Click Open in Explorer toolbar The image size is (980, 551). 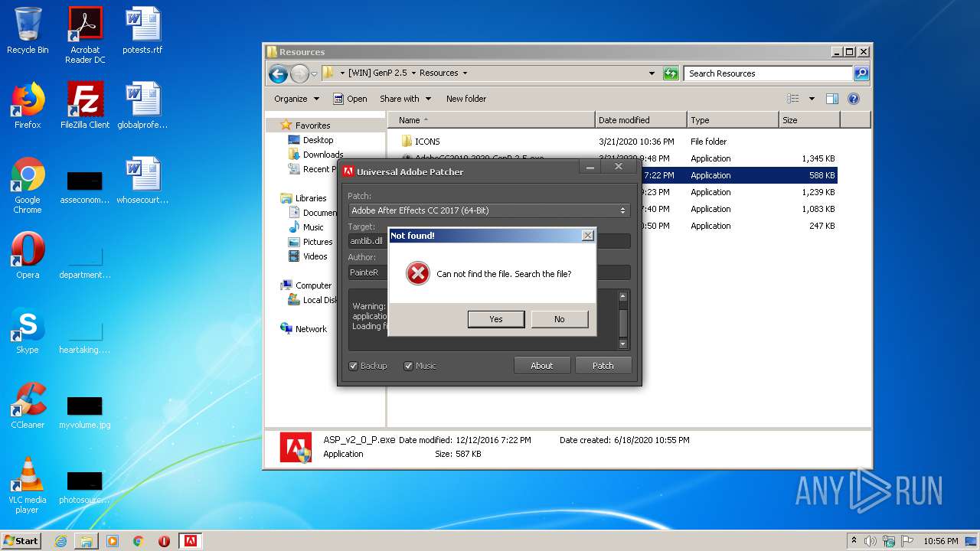tap(350, 99)
